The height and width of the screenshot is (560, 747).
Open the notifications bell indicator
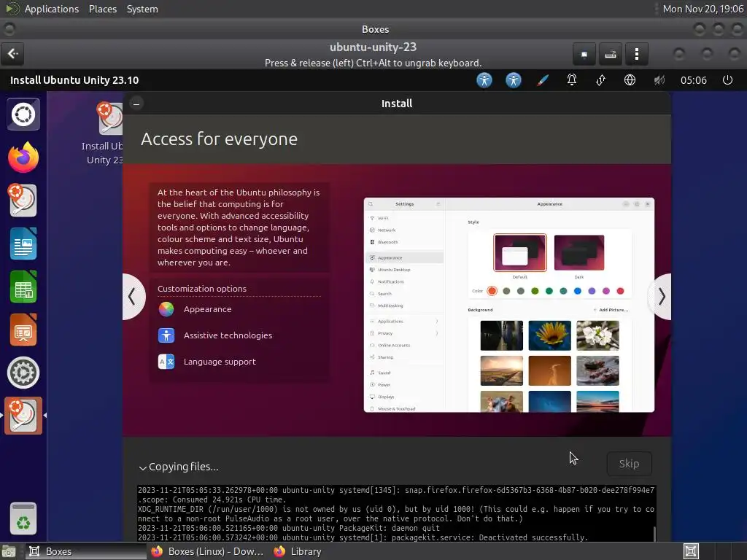[x=572, y=80]
